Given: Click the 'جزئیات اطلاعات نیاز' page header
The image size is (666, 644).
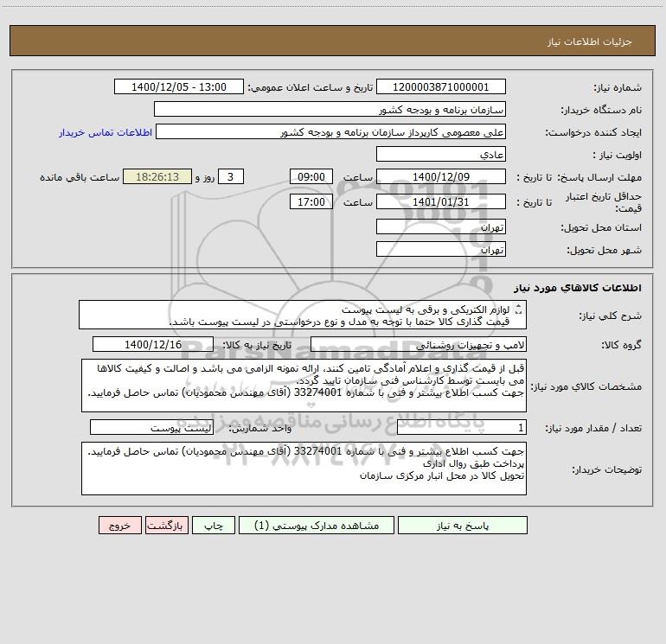Looking at the screenshot, I should [589, 41].
